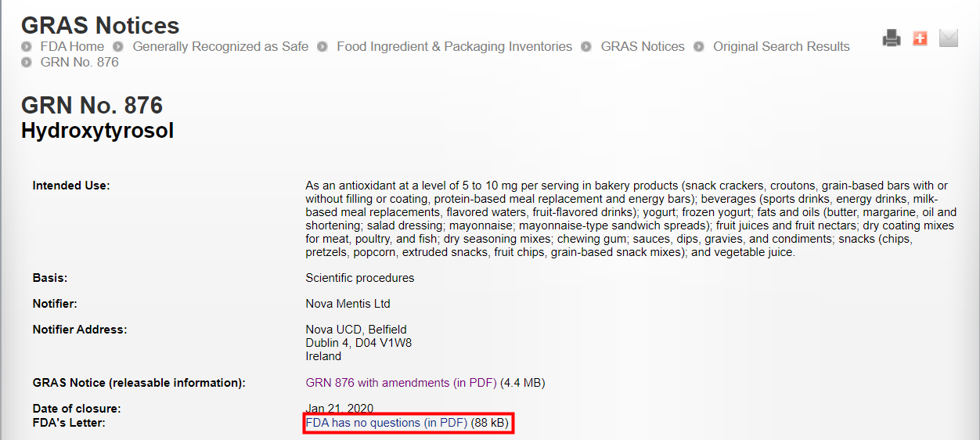The image size is (980, 440).
Task: Click the printer icon
Action: (892, 38)
